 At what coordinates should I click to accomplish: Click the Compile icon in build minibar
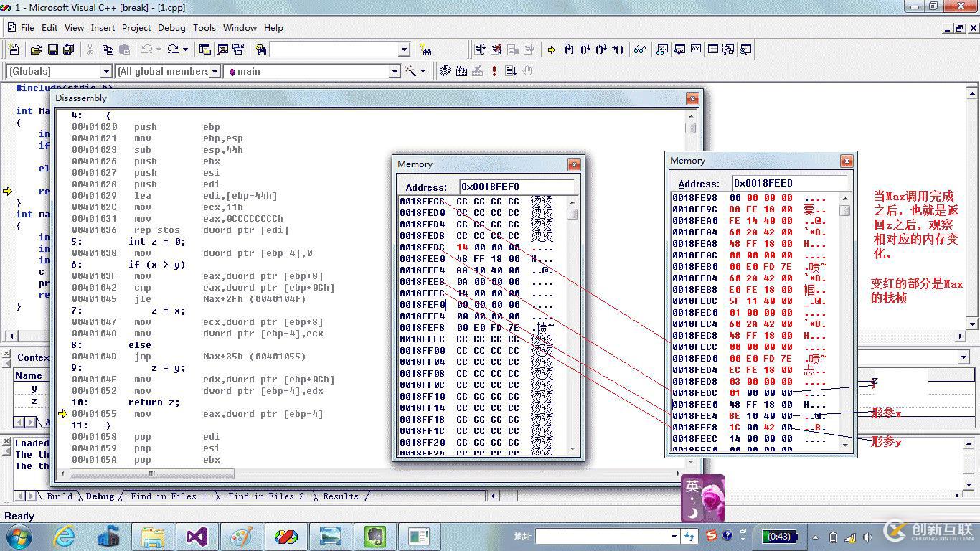click(445, 71)
